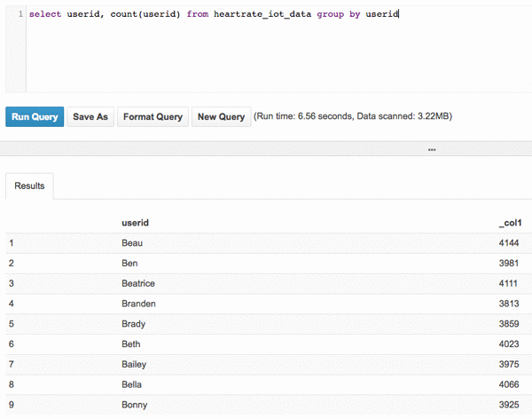This screenshot has height=419, width=532.
Task: Click the count value 3813
Action: (x=509, y=304)
